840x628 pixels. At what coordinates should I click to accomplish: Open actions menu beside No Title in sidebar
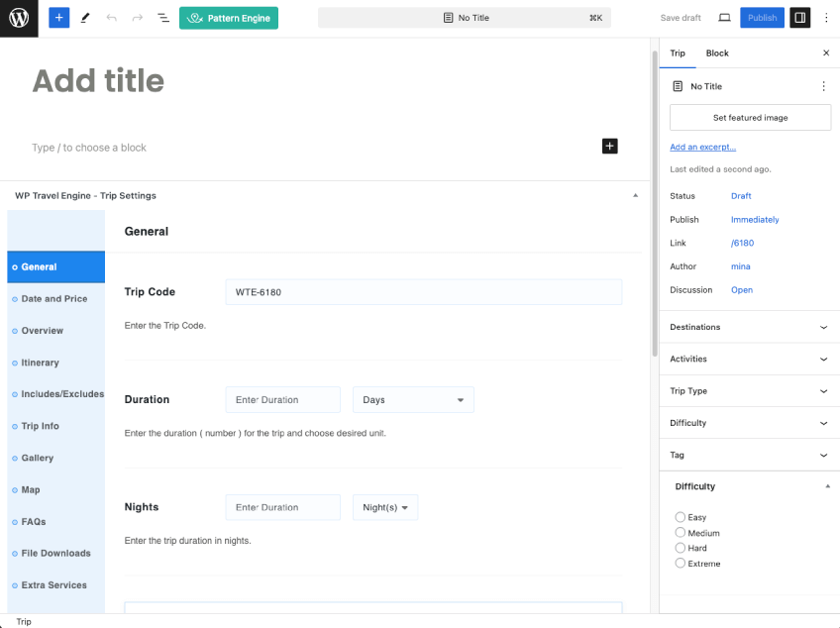click(x=823, y=86)
